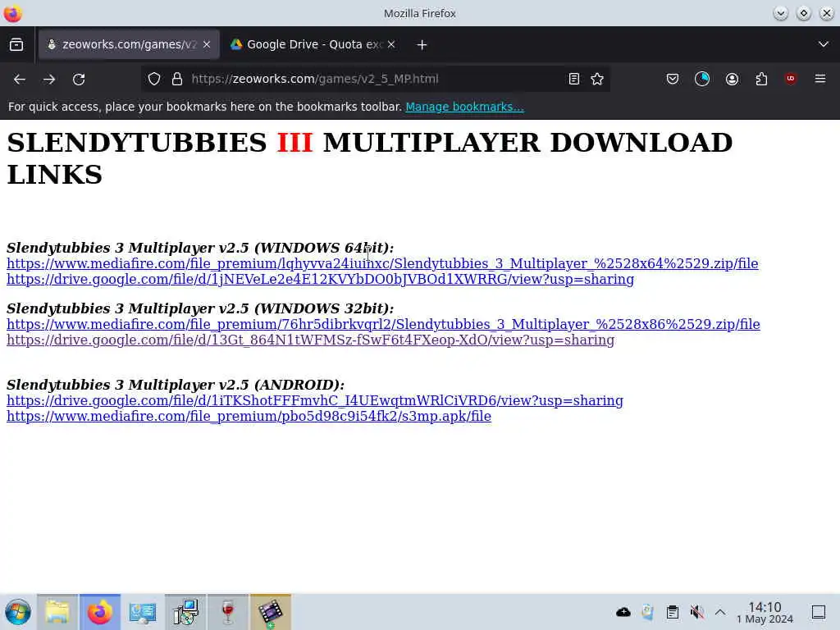The height and width of the screenshot is (630, 840).
Task: Click the Firefox icon in the taskbar
Action: [x=99, y=612]
